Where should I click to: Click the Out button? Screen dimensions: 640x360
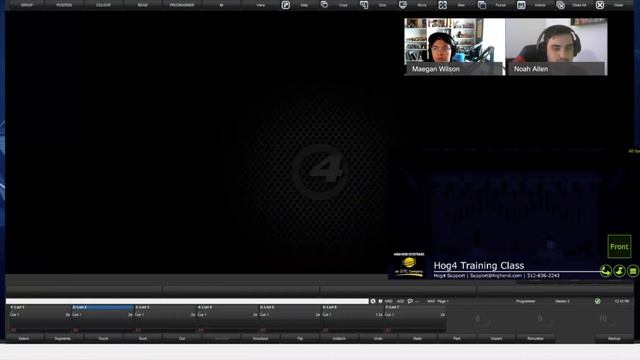[x=182, y=338]
